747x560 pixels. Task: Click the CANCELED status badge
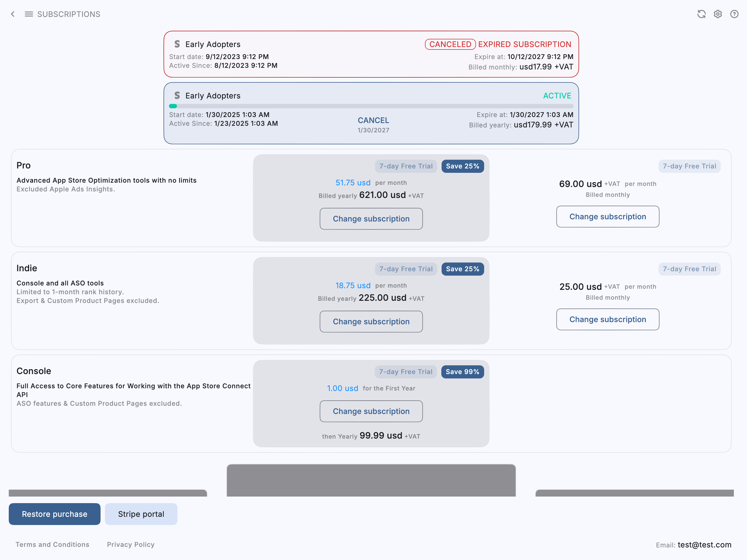coord(450,44)
